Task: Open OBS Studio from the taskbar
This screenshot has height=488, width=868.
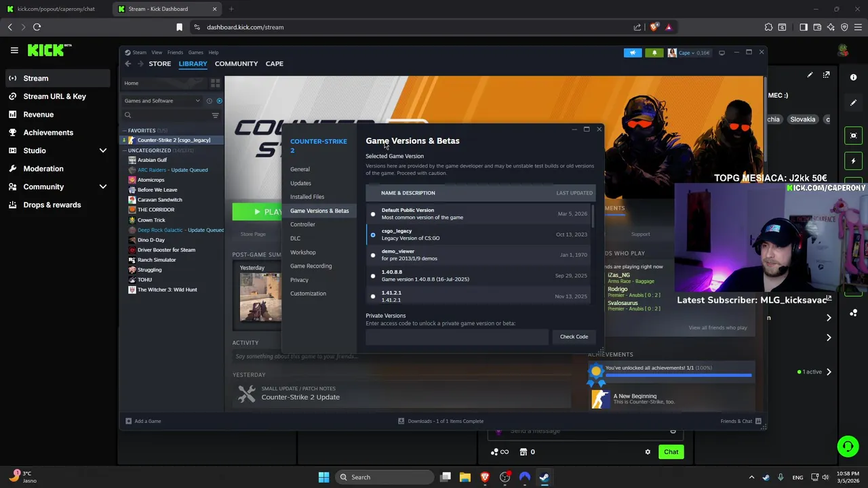Action: [x=505, y=477]
